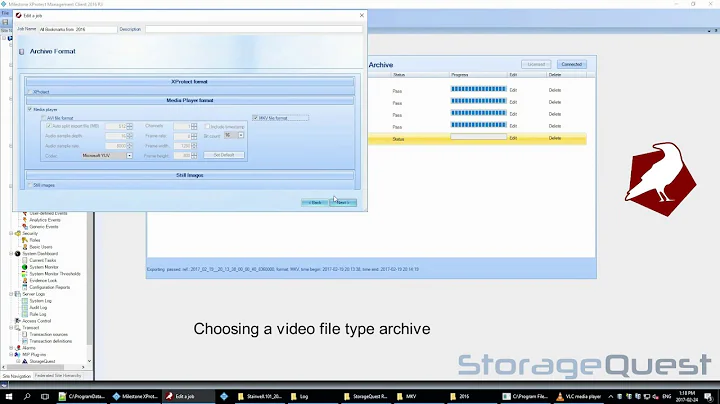Open the Transaction definitions icon
Viewport: 720px width, 404px height.
pyautogui.click(x=25, y=341)
